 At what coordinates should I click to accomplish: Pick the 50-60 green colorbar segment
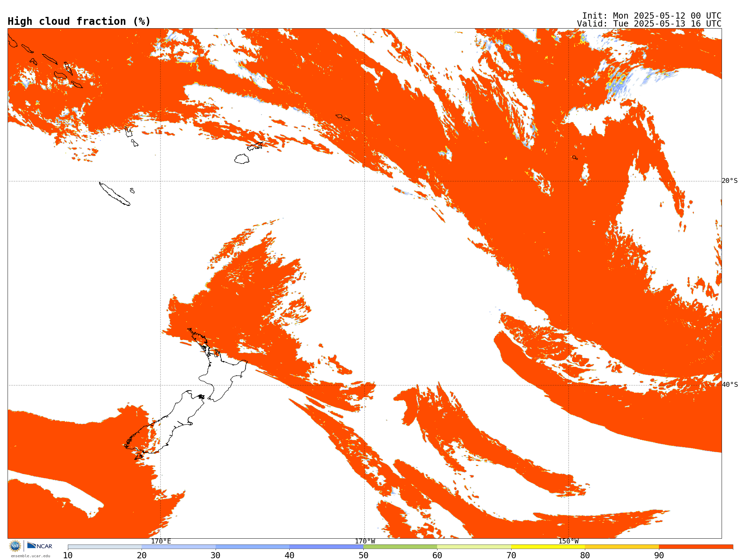pos(400,547)
